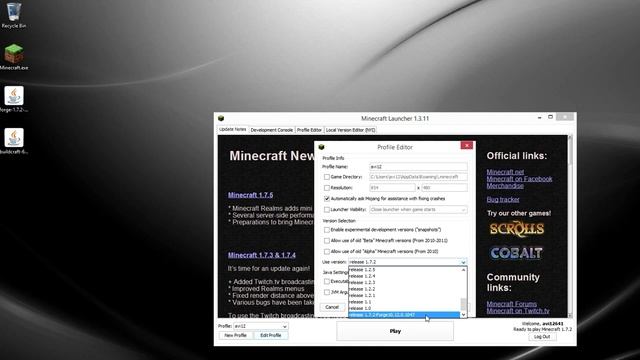The image size is (640, 360).
Task: Open the Bug tracker link
Action: tap(503, 200)
